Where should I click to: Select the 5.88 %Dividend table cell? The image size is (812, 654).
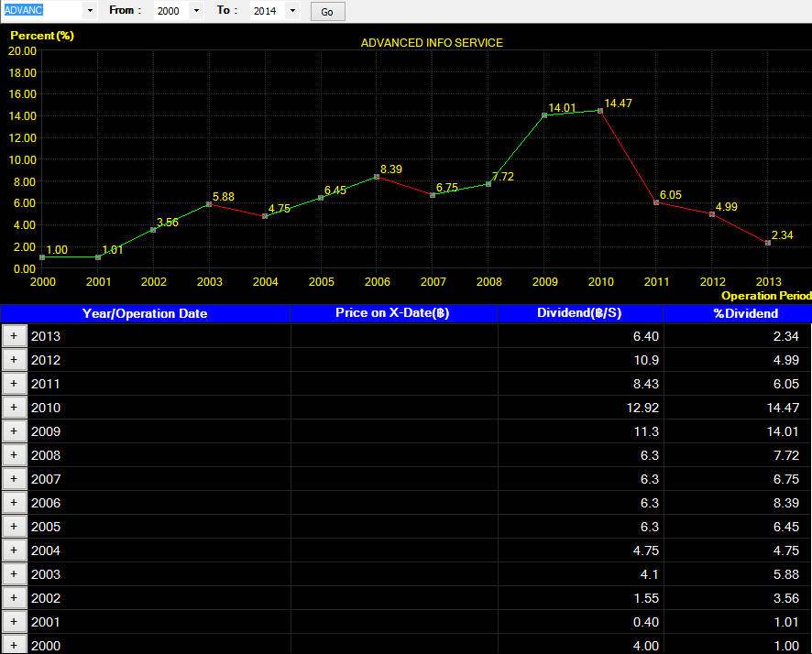coord(738,574)
